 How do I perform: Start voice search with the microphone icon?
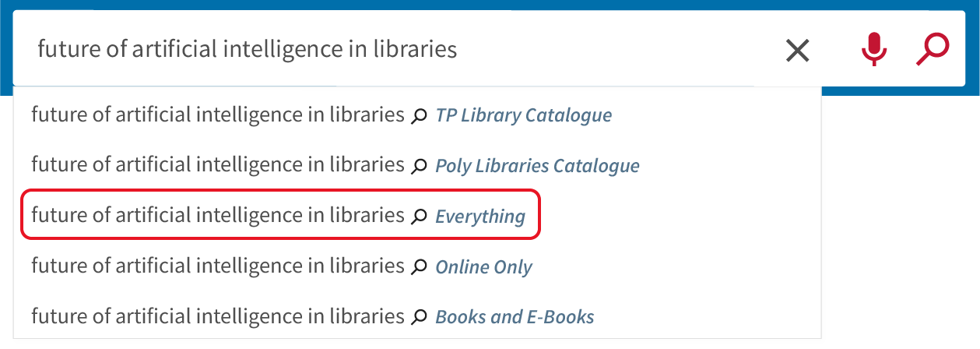click(x=873, y=51)
